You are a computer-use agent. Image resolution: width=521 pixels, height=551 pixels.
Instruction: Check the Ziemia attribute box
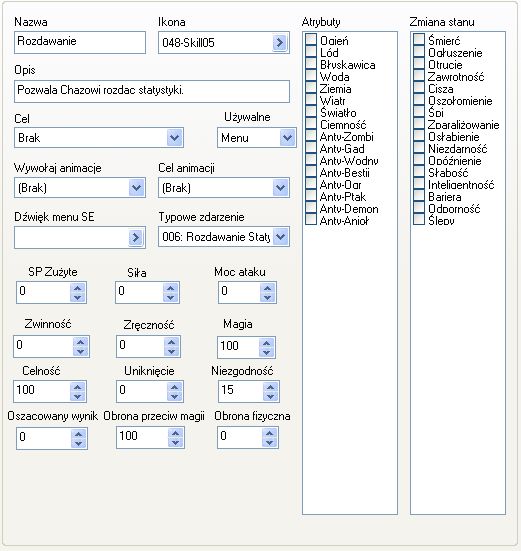pyautogui.click(x=311, y=87)
